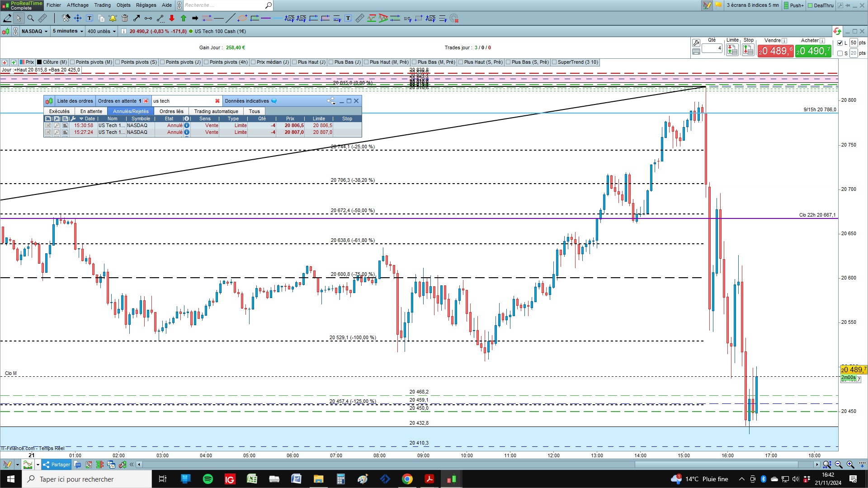Open the 400 unités dropdown

tap(102, 31)
